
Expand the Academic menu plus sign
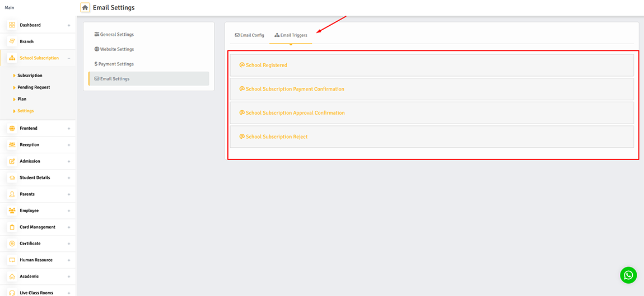click(x=69, y=276)
